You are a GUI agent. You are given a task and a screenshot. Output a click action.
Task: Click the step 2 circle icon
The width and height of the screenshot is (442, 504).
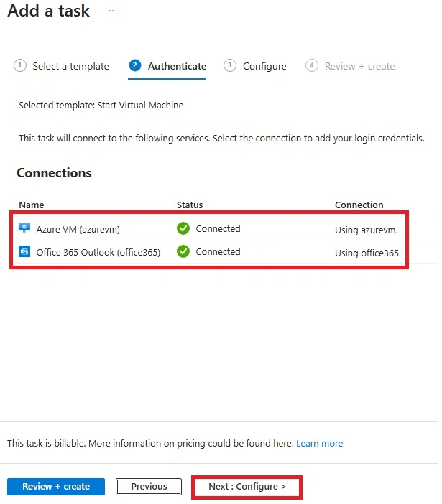135,65
